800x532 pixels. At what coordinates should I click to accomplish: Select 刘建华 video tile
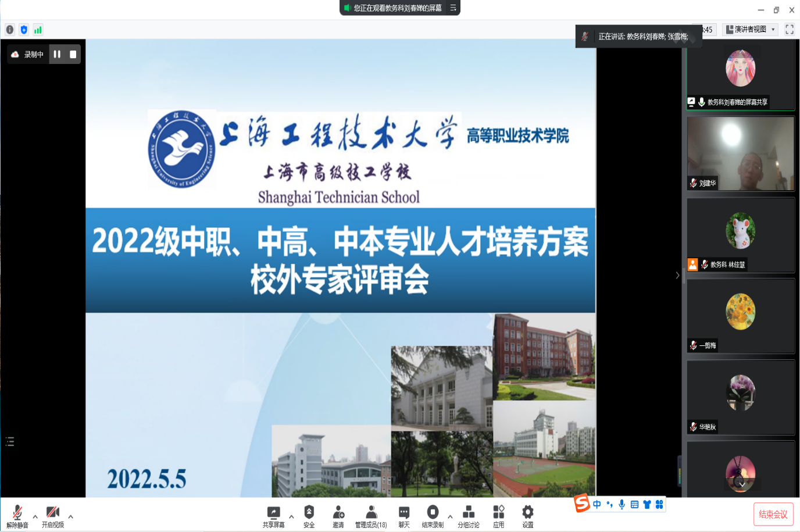coord(741,153)
